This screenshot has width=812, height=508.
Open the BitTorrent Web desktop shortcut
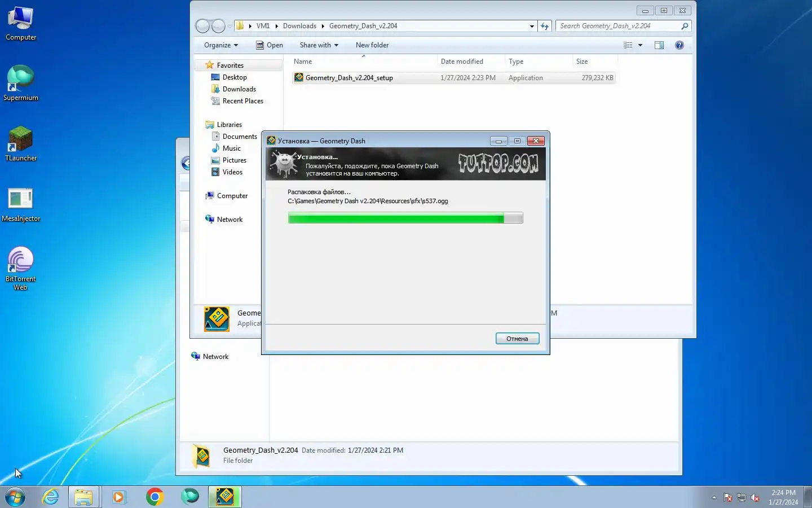point(21,269)
